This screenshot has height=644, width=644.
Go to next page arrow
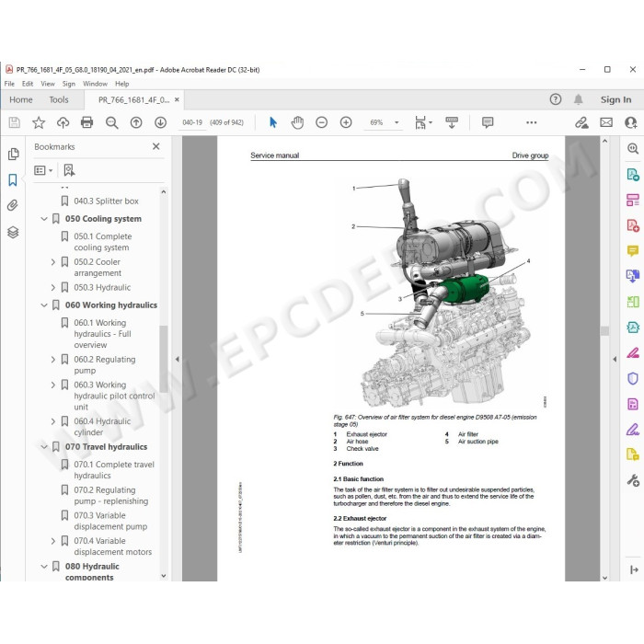pos(161,122)
